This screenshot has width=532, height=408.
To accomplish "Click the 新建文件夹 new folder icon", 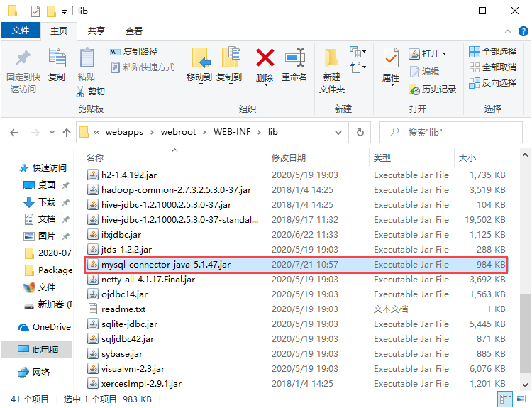I will coord(331,57).
